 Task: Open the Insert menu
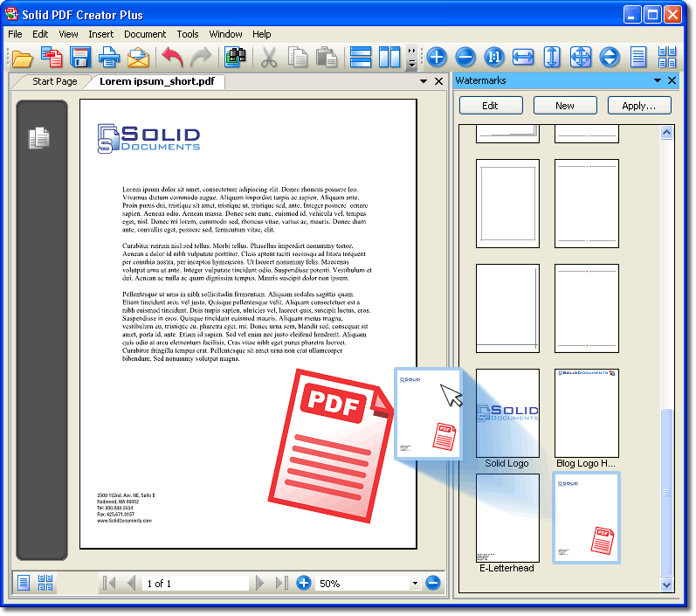(x=100, y=34)
